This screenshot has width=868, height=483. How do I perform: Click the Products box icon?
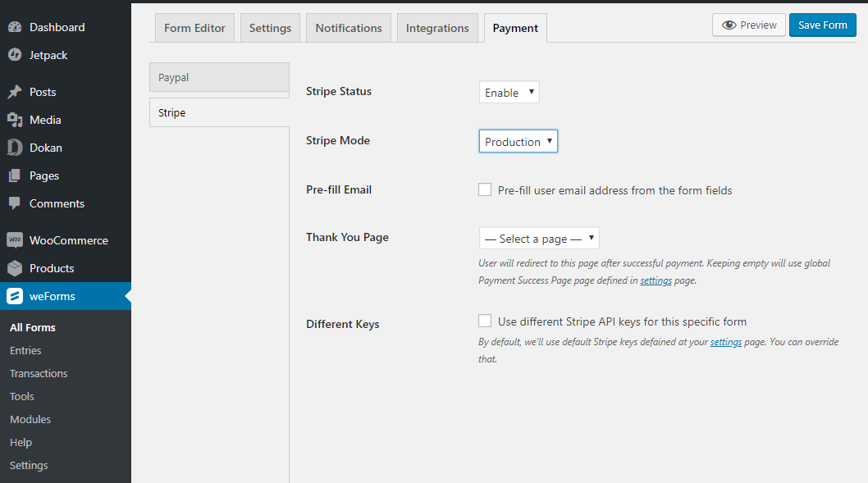[15, 268]
